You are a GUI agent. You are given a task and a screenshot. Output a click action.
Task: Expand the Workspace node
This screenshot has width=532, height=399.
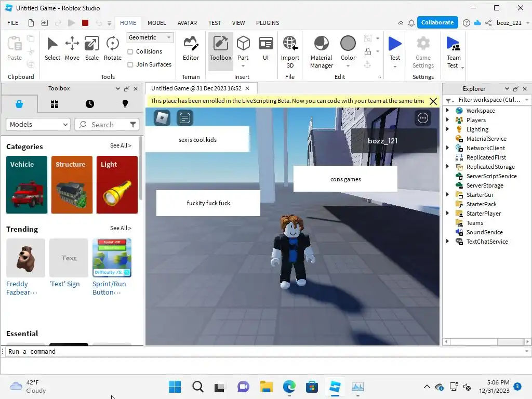click(447, 110)
